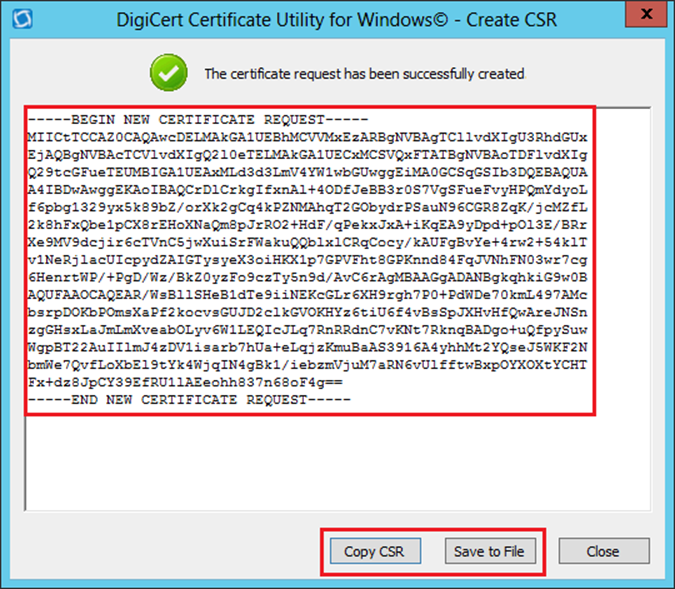The image size is (675, 589).
Task: Choose Save to File
Action: pyautogui.click(x=489, y=551)
